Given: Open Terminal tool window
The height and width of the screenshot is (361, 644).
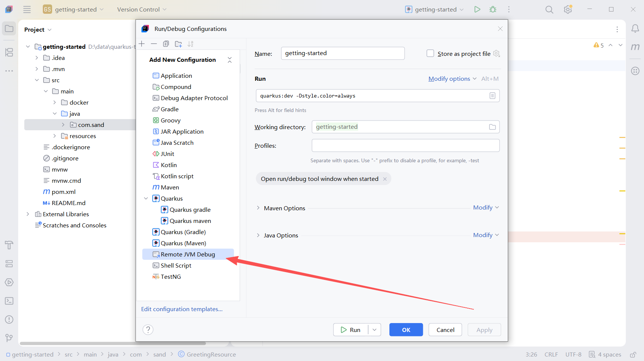Looking at the screenshot, I should (9, 301).
